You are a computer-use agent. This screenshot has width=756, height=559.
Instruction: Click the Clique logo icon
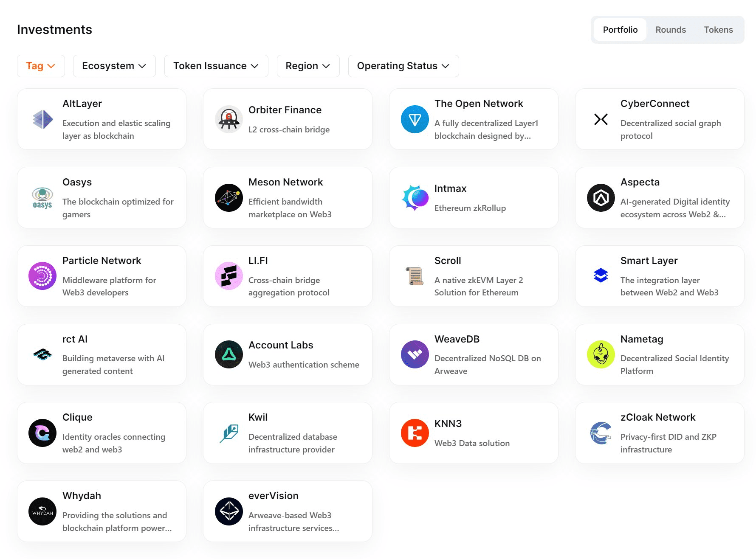42,433
